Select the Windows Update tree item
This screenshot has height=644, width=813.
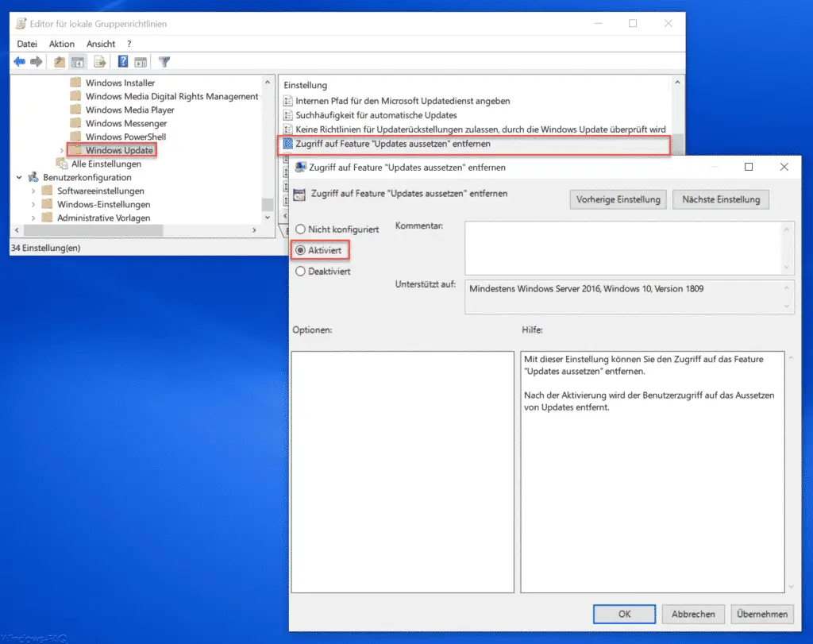pyautogui.click(x=119, y=150)
